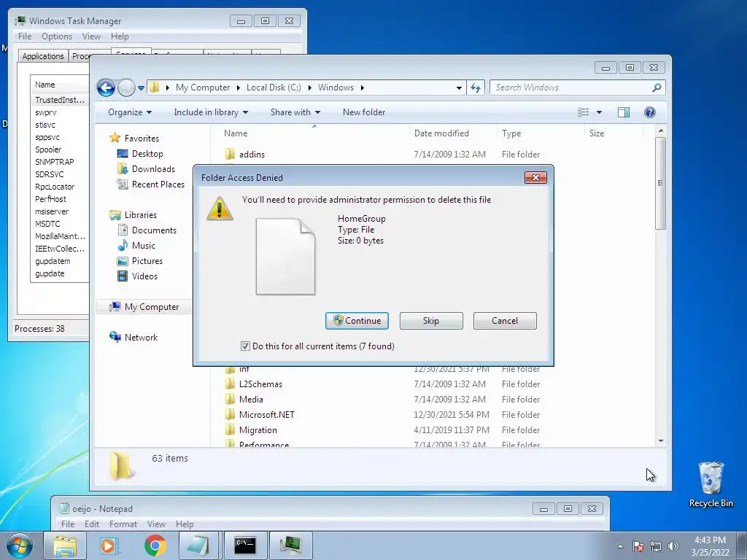The width and height of the screenshot is (747, 560).
Task: Click the file list scroll down arrow
Action: (661, 441)
